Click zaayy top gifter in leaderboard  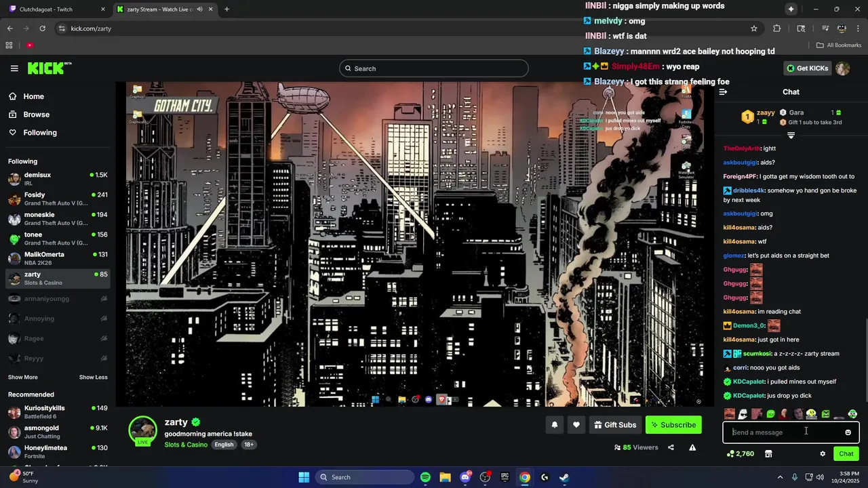click(x=757, y=117)
